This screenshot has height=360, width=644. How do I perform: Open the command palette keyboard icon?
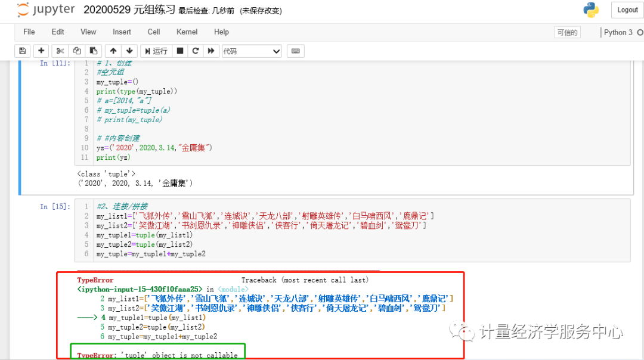click(x=295, y=51)
